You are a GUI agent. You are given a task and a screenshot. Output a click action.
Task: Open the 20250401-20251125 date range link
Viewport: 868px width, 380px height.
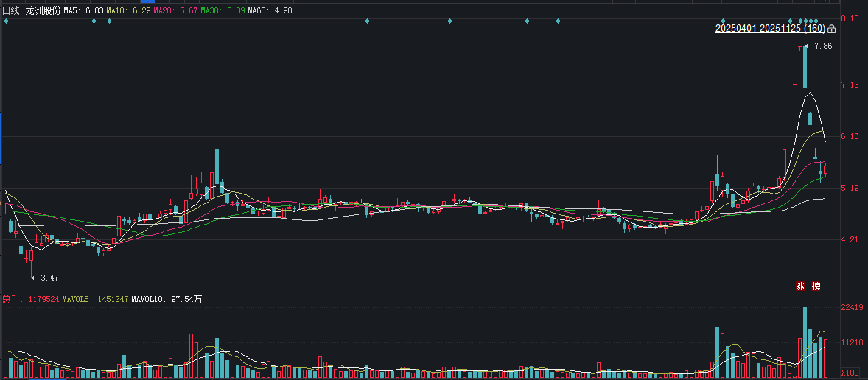pyautogui.click(x=770, y=29)
